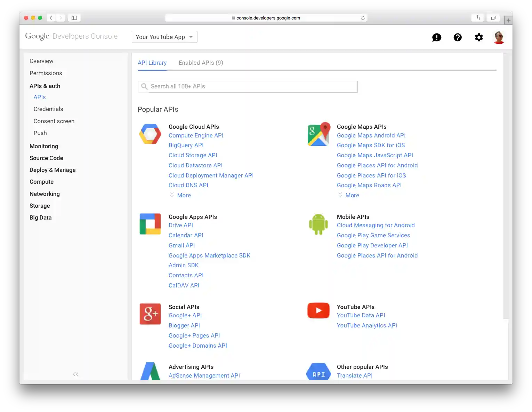Screen dimensions: 532x412
Task: Open the BigQuery API link
Action: tap(186, 145)
